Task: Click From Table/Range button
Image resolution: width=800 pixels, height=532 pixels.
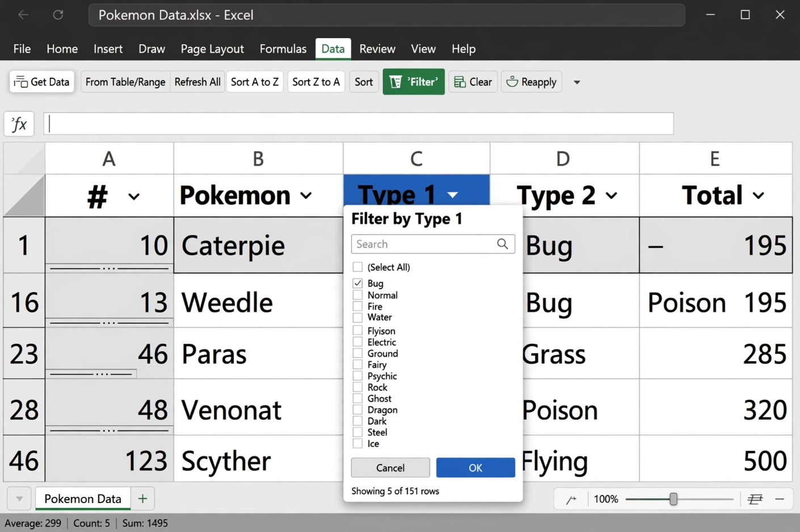Action: 125,82
